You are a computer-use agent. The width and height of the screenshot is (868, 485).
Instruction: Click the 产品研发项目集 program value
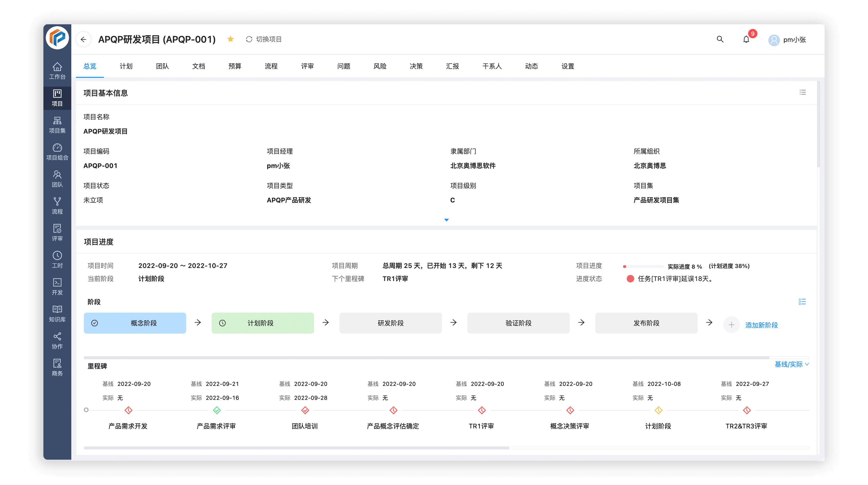point(656,200)
